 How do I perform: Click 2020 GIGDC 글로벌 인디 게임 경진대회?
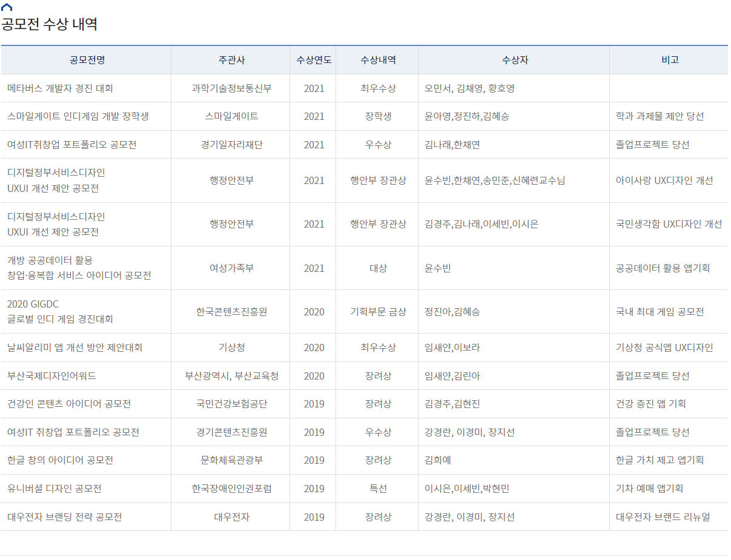tap(60, 311)
